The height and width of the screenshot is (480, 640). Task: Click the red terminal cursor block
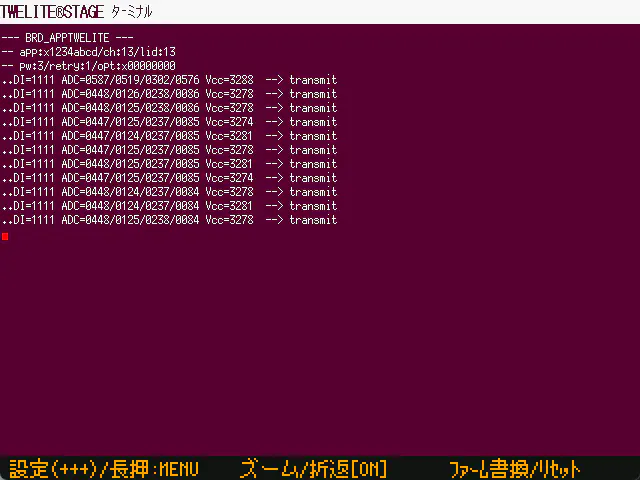5,236
